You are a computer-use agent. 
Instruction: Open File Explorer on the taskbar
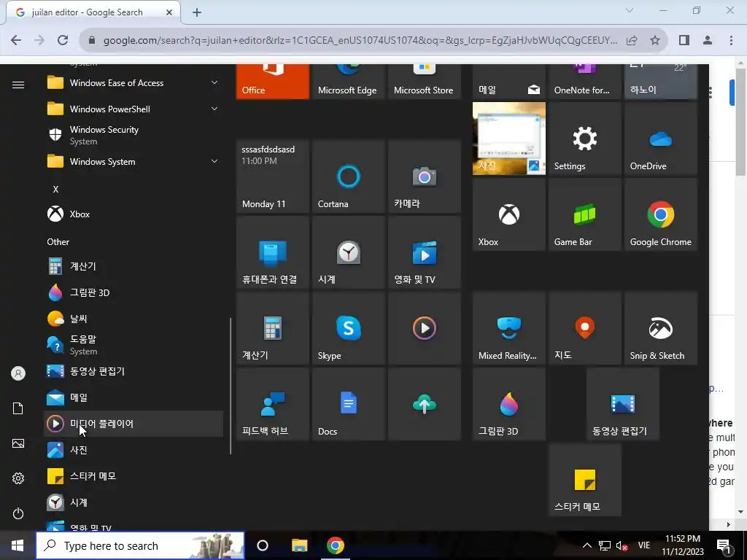299,545
